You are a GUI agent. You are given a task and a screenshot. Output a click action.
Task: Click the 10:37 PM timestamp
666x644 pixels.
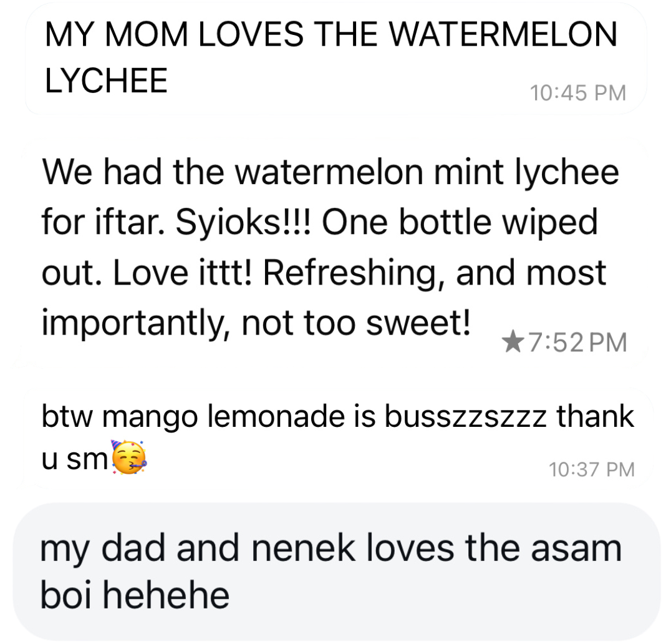592,470
